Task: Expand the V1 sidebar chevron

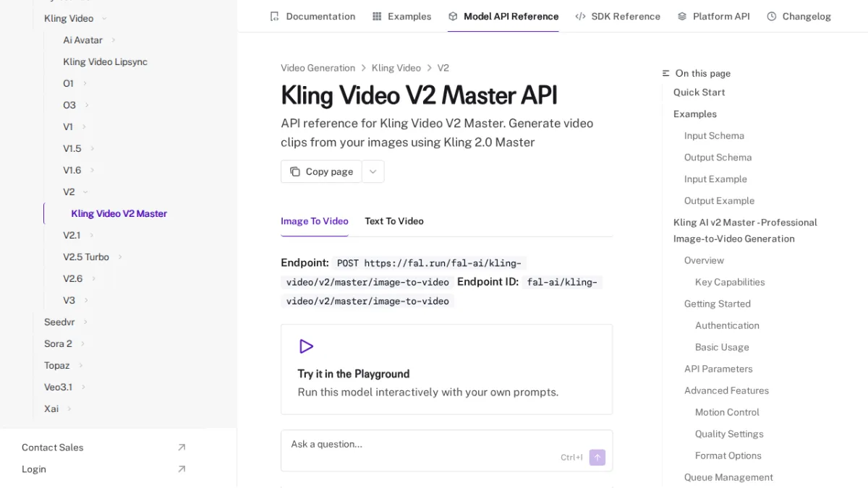Action: pos(84,127)
